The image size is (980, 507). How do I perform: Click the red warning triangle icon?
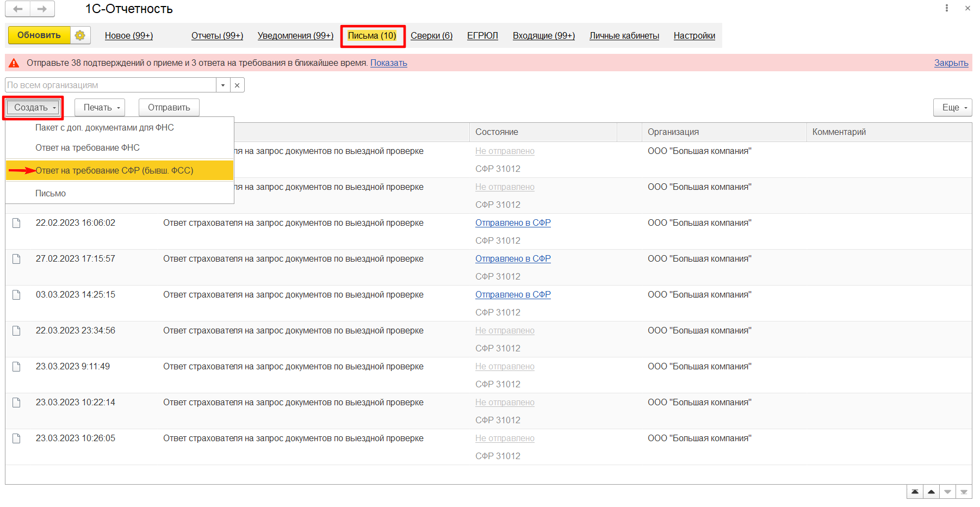pos(14,63)
